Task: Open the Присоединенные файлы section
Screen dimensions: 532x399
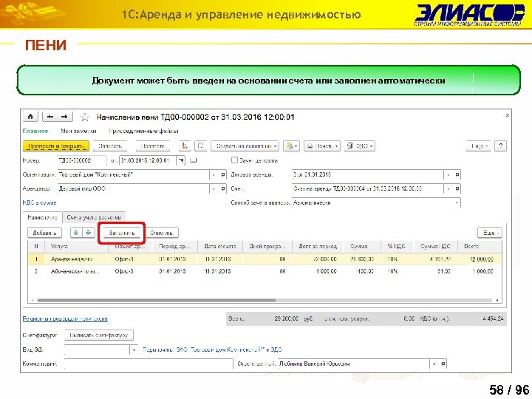Action: [143, 131]
